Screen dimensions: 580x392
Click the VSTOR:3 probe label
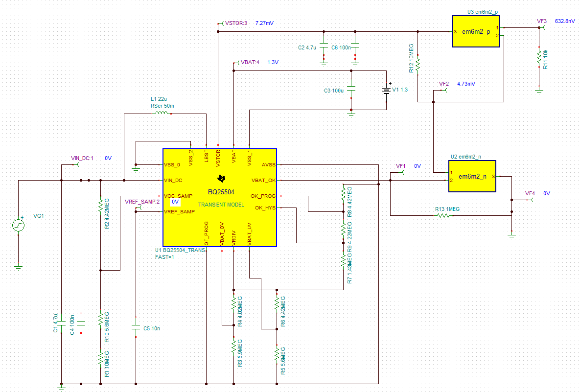point(236,23)
